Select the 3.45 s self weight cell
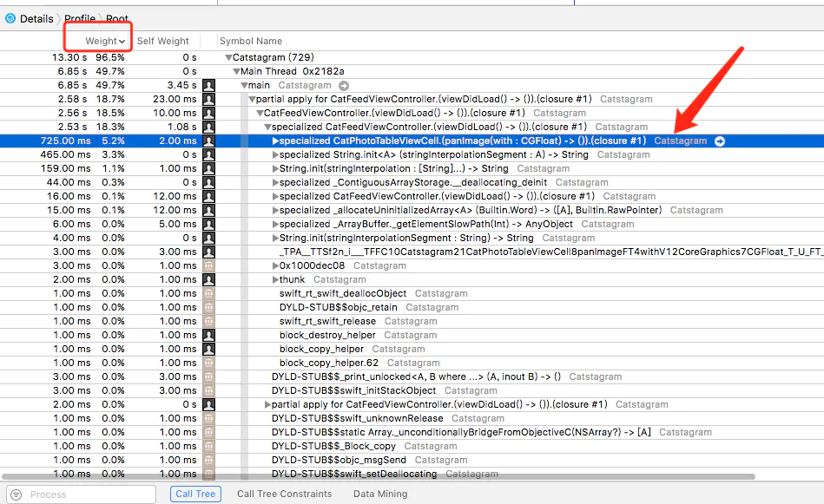824x504 pixels. [x=182, y=86]
